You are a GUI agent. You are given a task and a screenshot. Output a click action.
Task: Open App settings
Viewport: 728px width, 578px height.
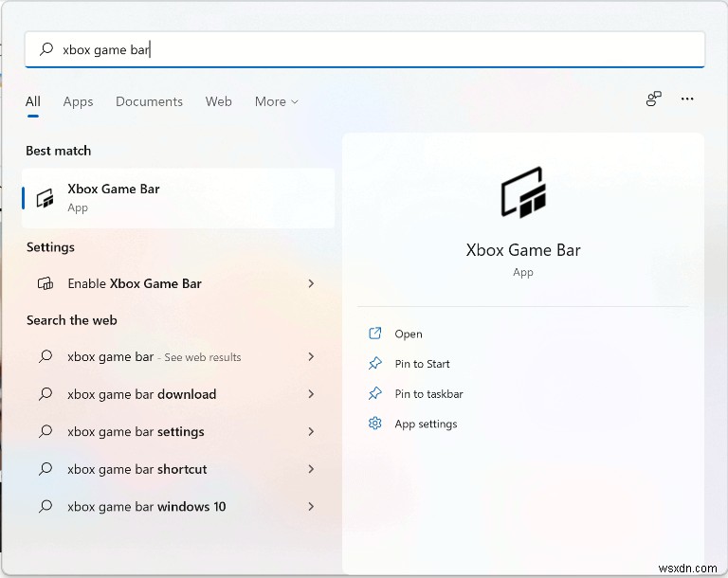(426, 424)
